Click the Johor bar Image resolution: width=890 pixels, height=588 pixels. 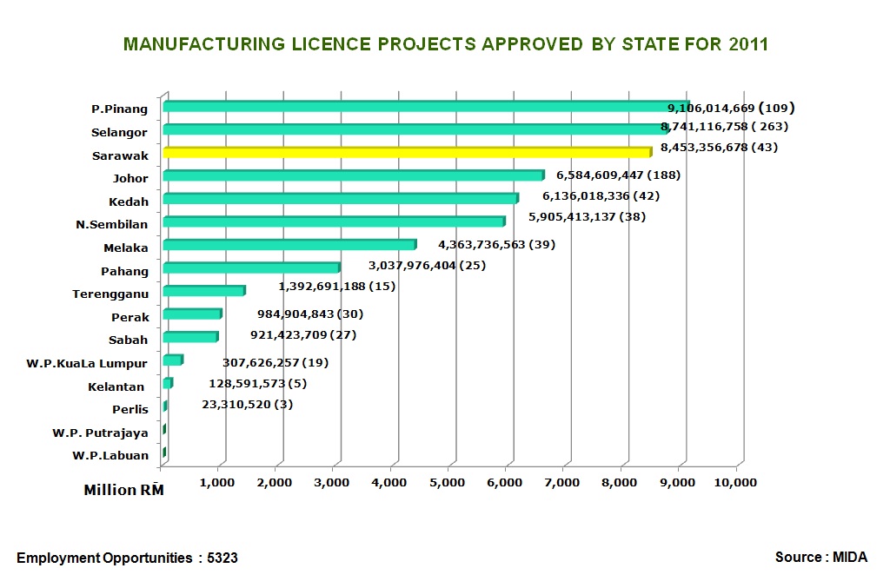pos(352,175)
